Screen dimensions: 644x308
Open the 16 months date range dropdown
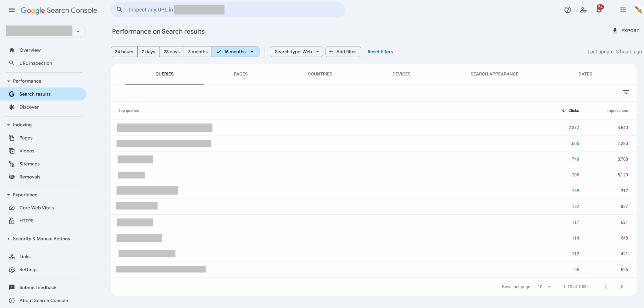point(236,52)
